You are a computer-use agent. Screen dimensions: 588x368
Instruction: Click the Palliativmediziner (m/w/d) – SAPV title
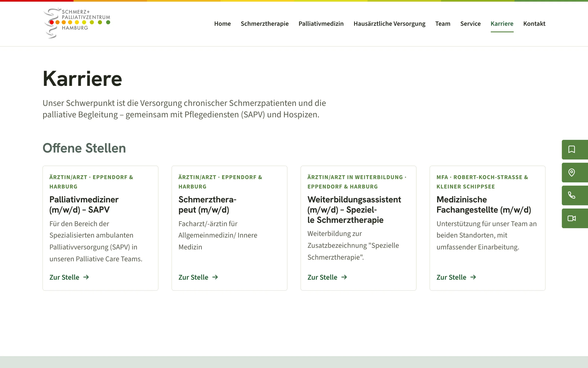[84, 205]
